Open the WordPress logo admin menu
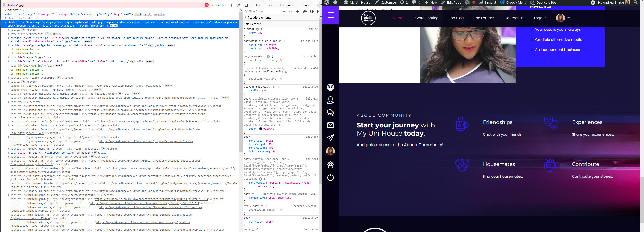The height and width of the screenshot is (232, 644). (x=327, y=2)
